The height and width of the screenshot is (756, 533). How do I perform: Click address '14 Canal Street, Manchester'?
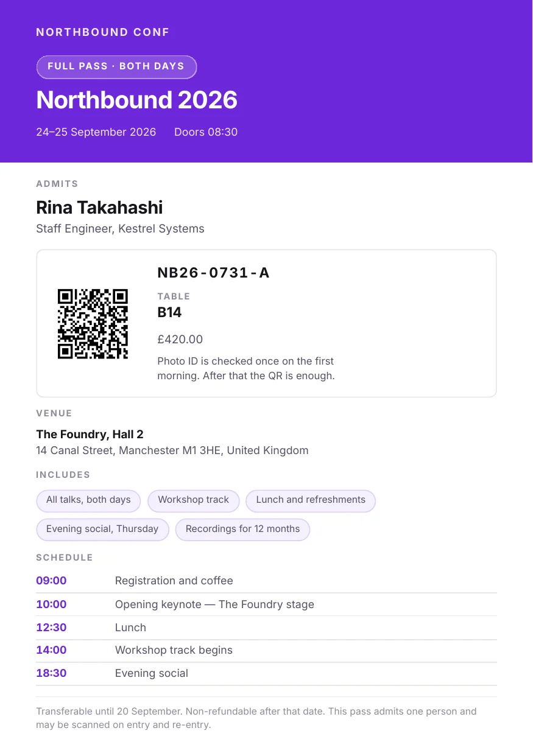pos(172,451)
